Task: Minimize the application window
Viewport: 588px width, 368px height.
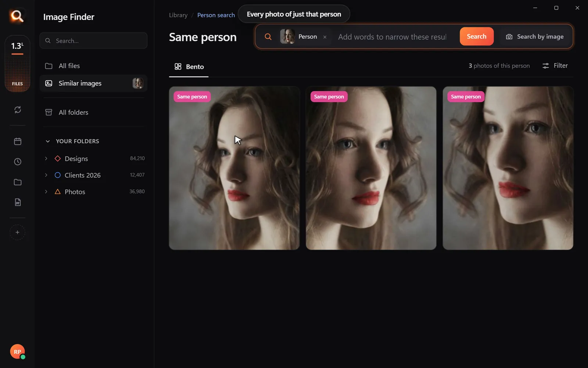Action: [535, 8]
